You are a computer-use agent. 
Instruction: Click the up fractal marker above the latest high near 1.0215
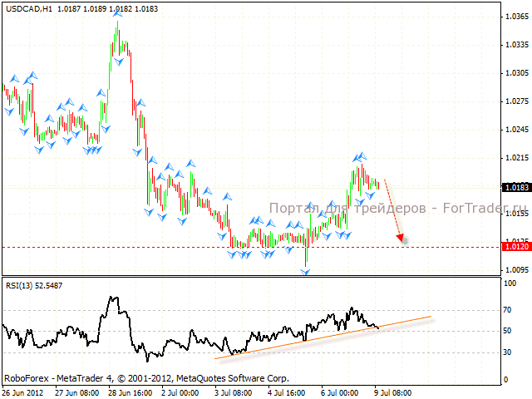click(x=360, y=155)
